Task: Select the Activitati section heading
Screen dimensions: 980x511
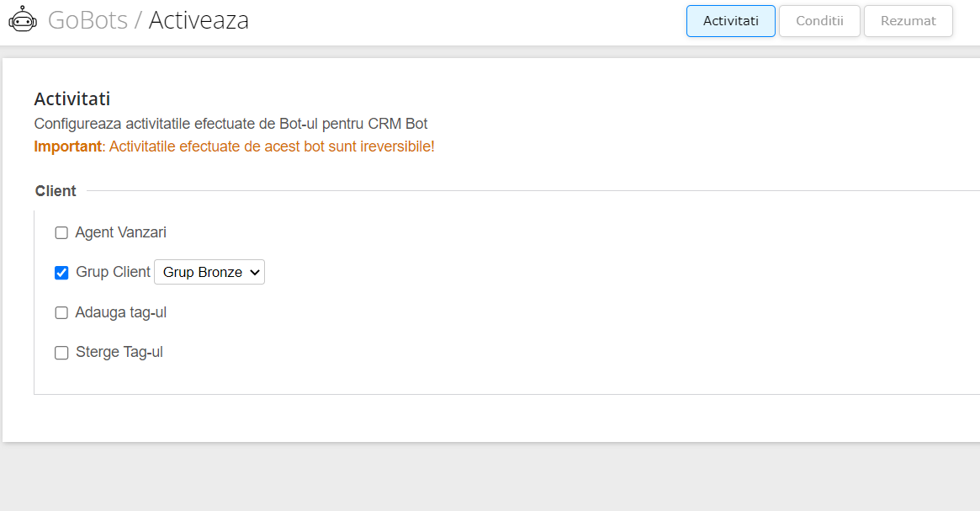Action: coord(72,98)
